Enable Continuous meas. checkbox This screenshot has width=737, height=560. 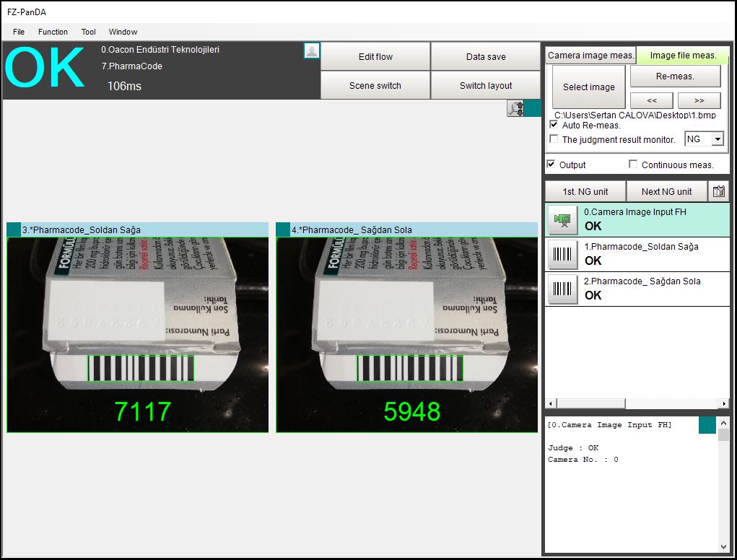tap(633, 165)
